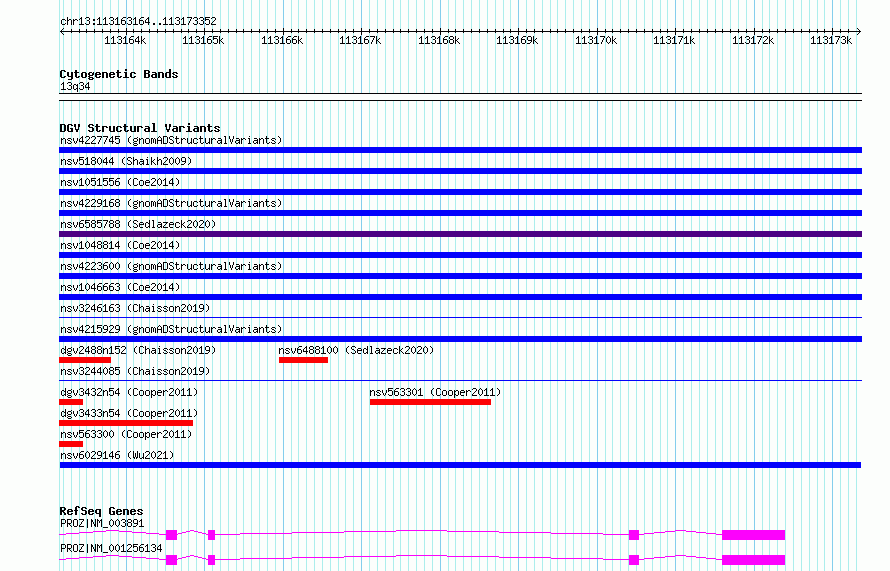Image resolution: width=890 pixels, height=571 pixels.
Task: Select nsv6488100 (Sedlazeck2020) label
Action: pyautogui.click(x=356, y=350)
